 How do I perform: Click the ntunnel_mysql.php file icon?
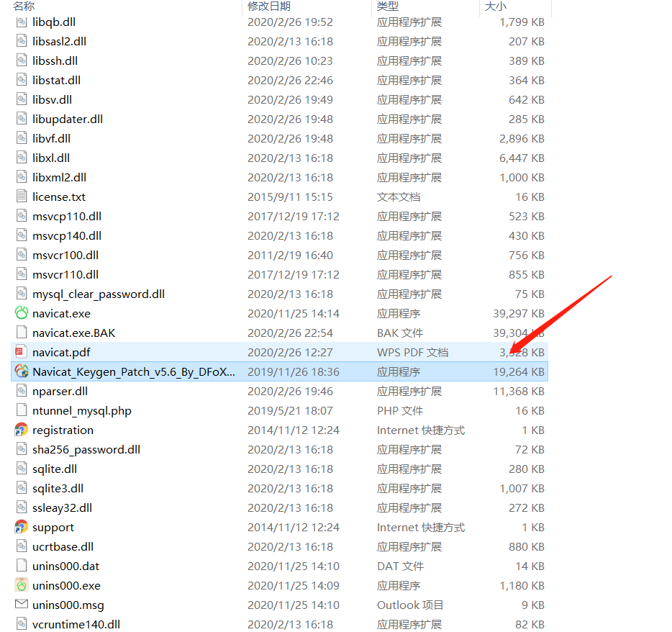22,410
